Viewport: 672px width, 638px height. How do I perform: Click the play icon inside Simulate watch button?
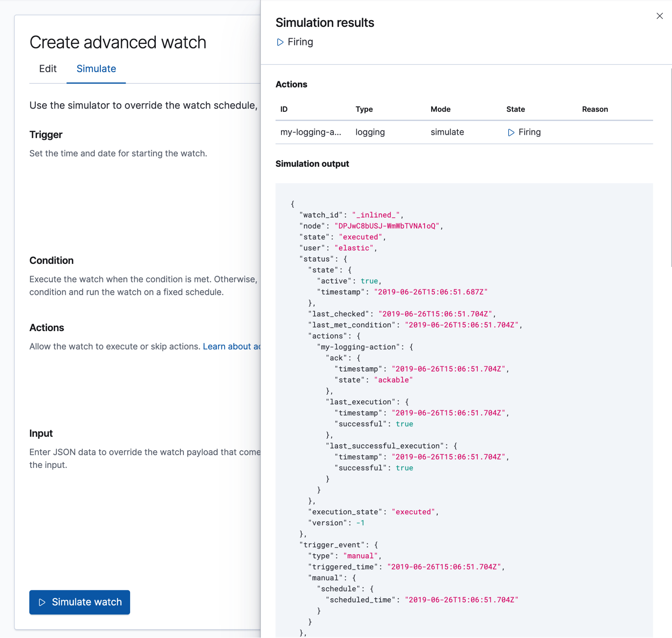pyautogui.click(x=43, y=602)
